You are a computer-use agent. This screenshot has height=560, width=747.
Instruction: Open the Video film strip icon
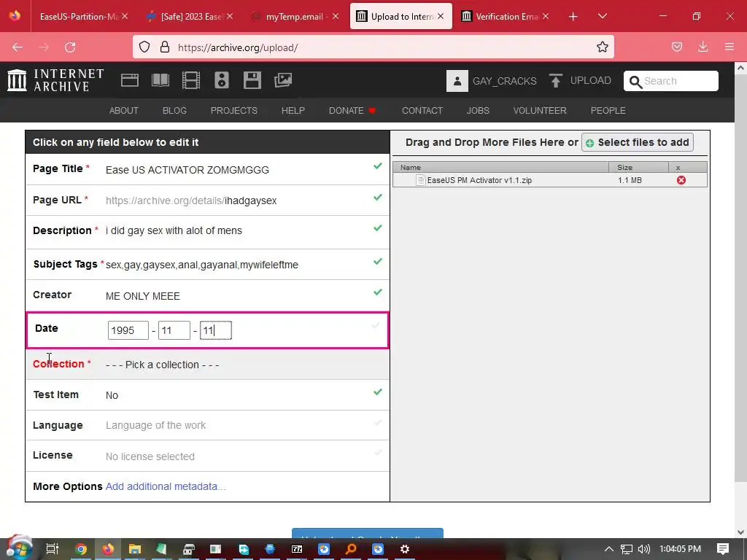click(x=191, y=80)
